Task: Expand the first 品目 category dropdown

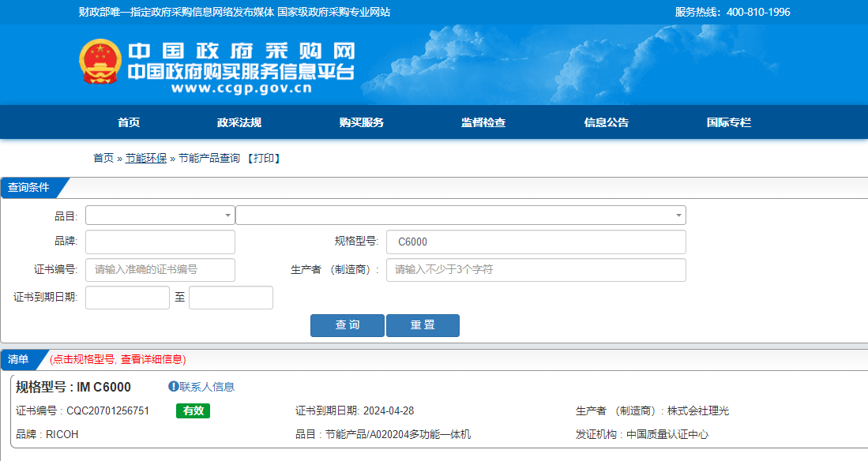Action: (160, 215)
